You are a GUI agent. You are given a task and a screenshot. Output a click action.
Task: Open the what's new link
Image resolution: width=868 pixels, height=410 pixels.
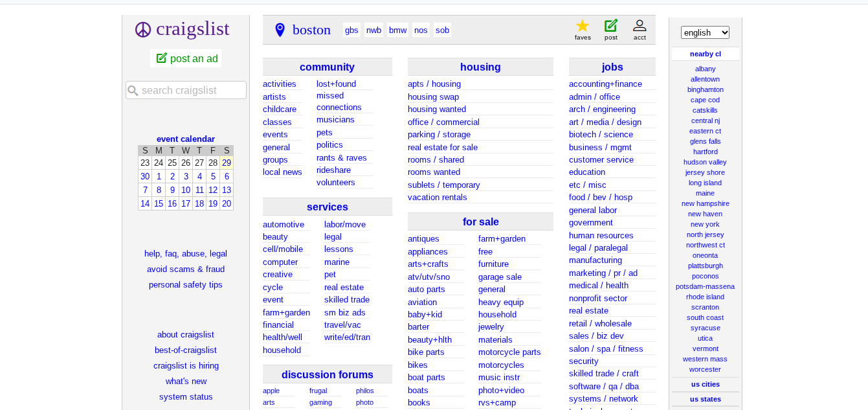click(186, 381)
